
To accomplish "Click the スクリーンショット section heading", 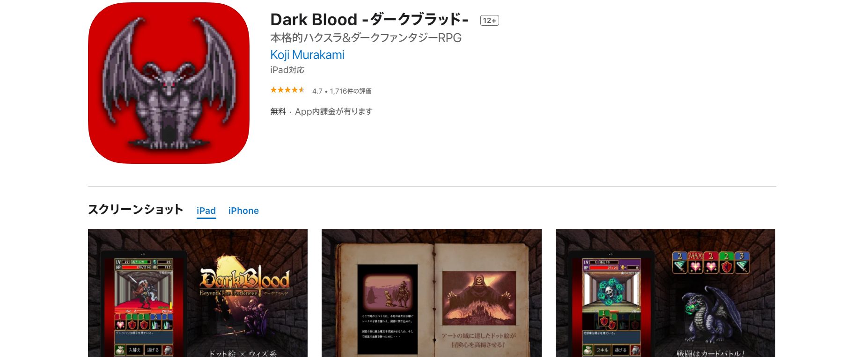I will pyautogui.click(x=135, y=209).
